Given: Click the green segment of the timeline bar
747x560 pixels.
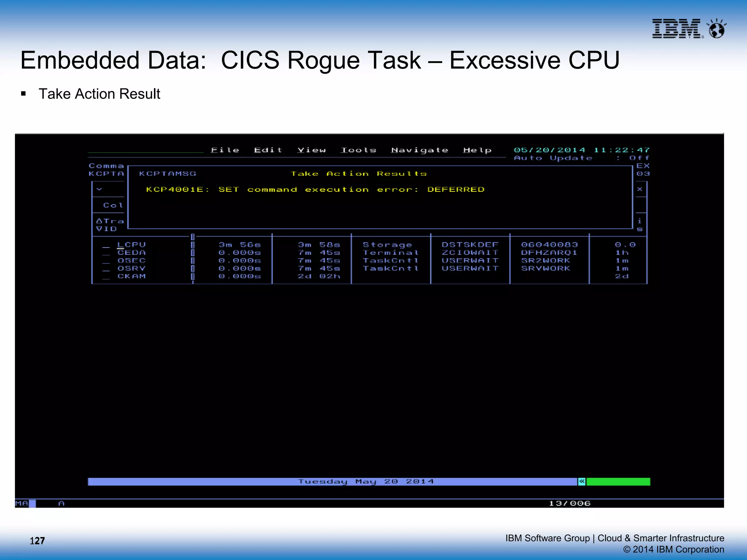Looking at the screenshot, I should pyautogui.click(x=618, y=482).
